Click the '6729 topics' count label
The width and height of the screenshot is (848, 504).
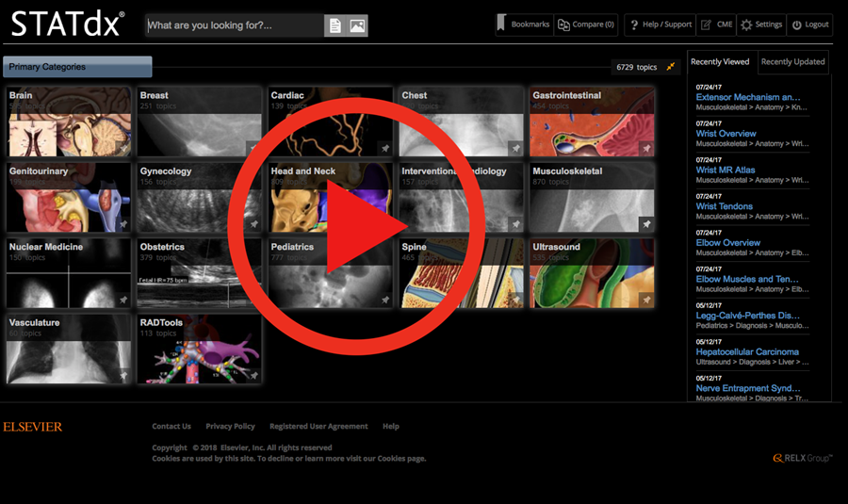pyautogui.click(x=637, y=67)
